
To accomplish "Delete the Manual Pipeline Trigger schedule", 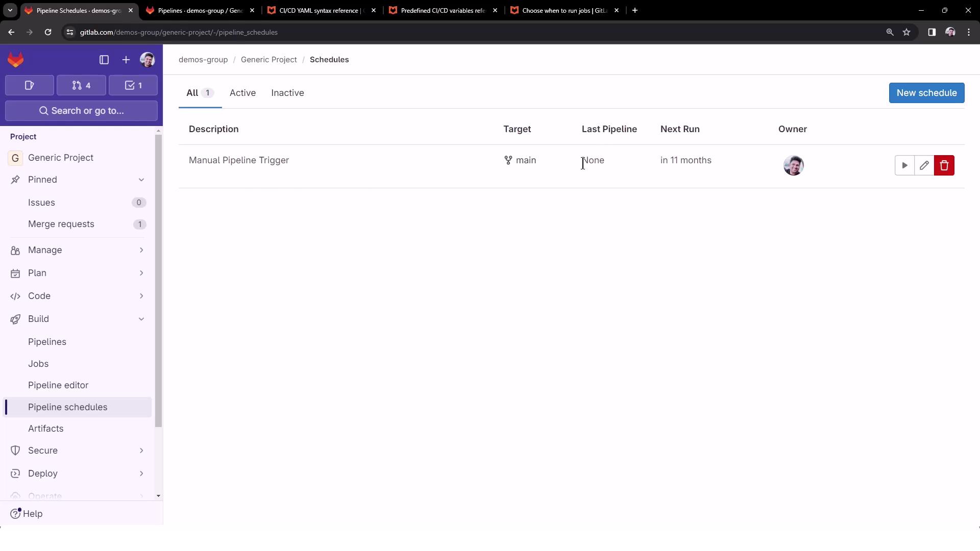I will tap(944, 165).
